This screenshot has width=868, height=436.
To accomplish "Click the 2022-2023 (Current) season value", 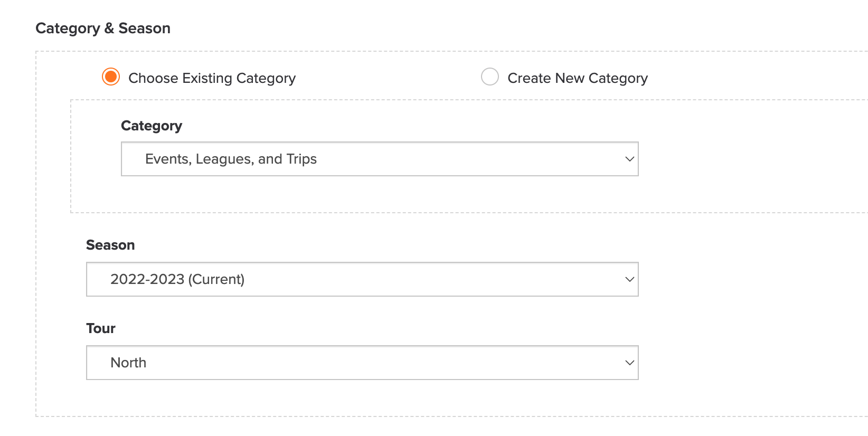I will 177,279.
